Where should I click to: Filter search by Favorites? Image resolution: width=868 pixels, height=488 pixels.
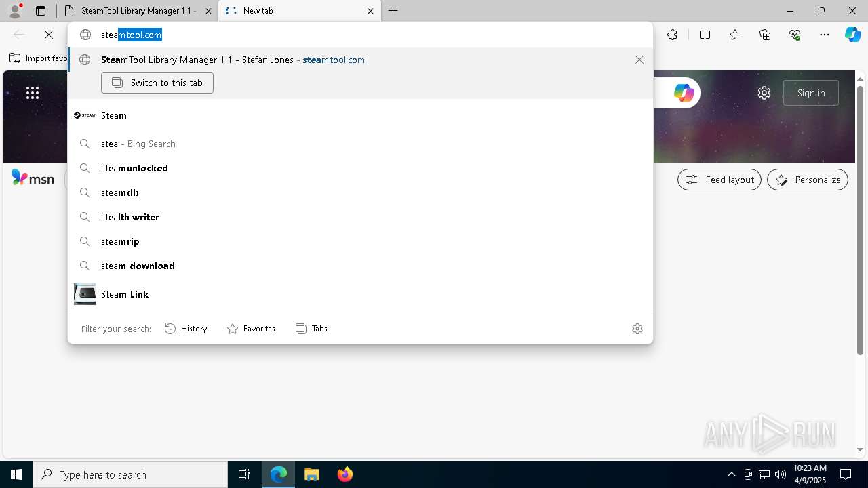coord(251,329)
